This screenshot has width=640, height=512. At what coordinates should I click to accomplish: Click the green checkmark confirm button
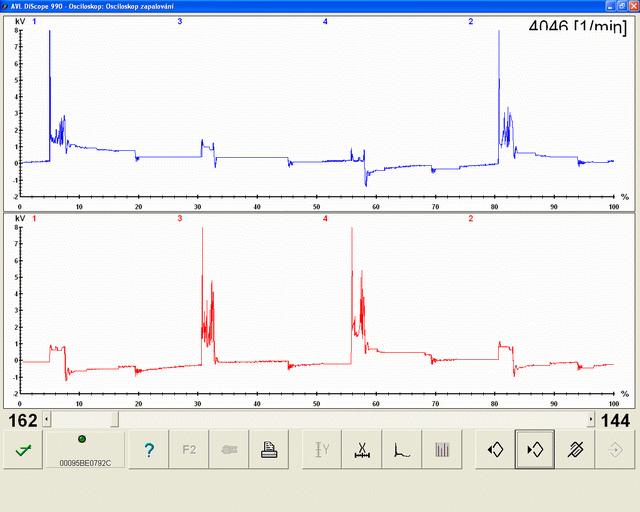point(22,450)
